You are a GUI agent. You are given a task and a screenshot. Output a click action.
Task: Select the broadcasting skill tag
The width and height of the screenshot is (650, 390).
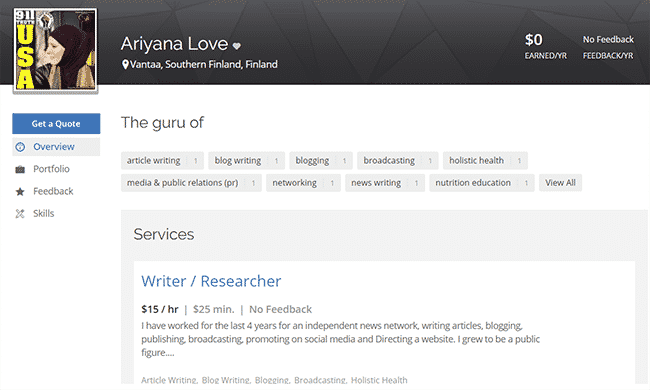tap(398, 160)
